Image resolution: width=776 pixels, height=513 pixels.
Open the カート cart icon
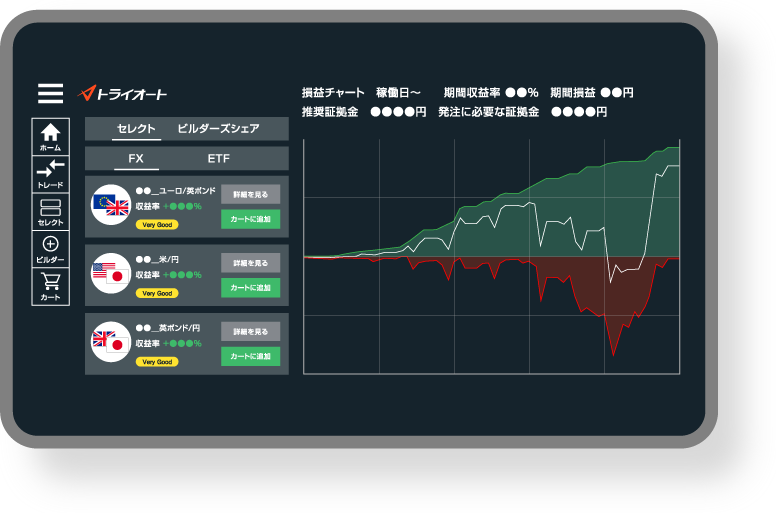click(50, 286)
